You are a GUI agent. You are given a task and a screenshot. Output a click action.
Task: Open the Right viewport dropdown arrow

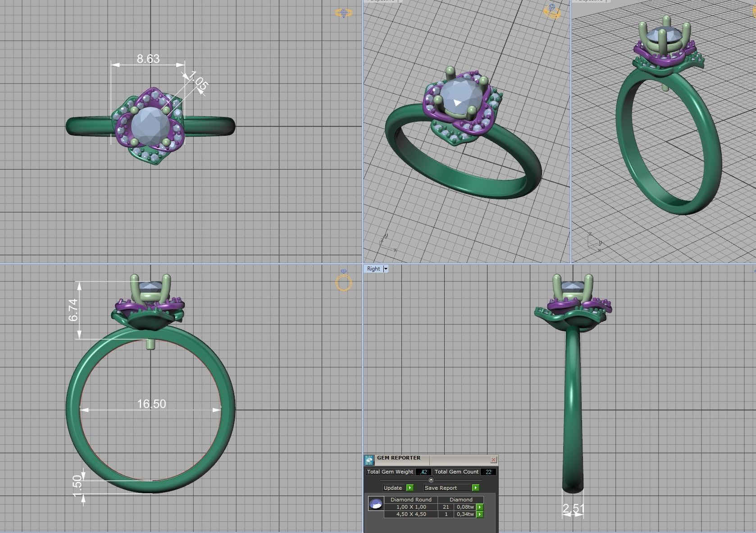tap(386, 269)
